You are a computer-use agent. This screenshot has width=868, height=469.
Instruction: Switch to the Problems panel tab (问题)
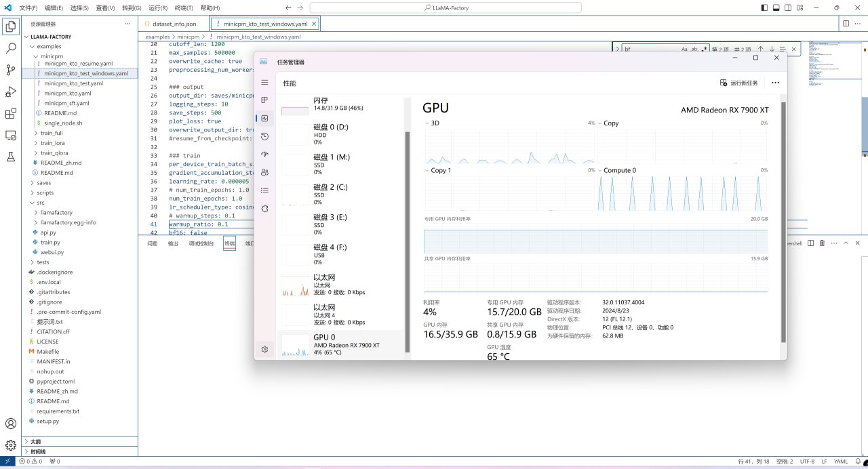[x=152, y=243]
